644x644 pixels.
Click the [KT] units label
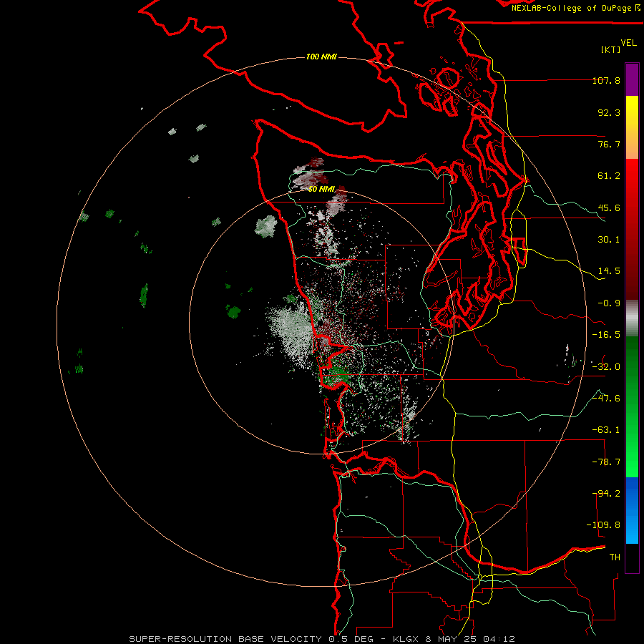click(x=610, y=49)
